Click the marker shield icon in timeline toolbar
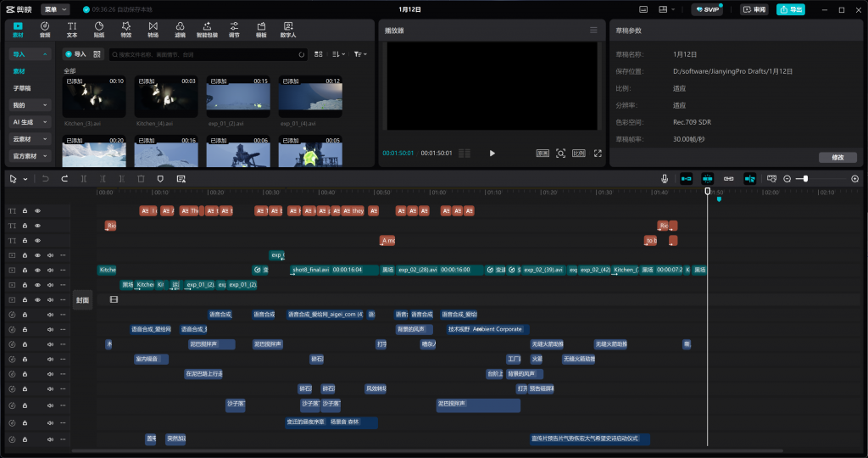The height and width of the screenshot is (458, 868). click(159, 179)
